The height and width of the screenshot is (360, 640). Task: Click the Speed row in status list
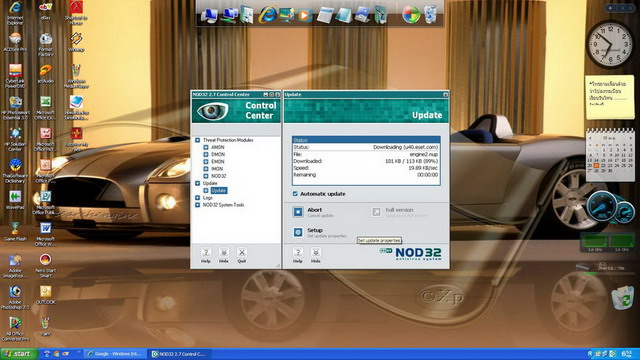coord(366,168)
